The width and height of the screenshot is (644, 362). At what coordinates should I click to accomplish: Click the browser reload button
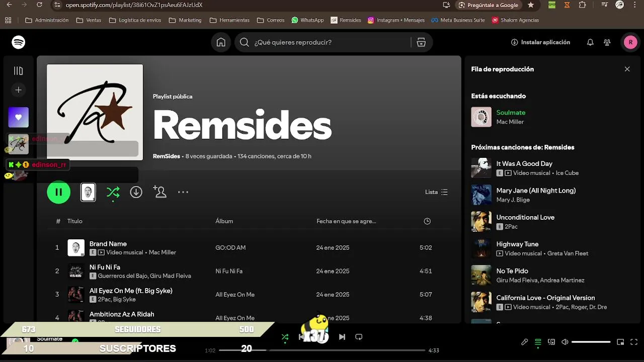click(x=40, y=5)
